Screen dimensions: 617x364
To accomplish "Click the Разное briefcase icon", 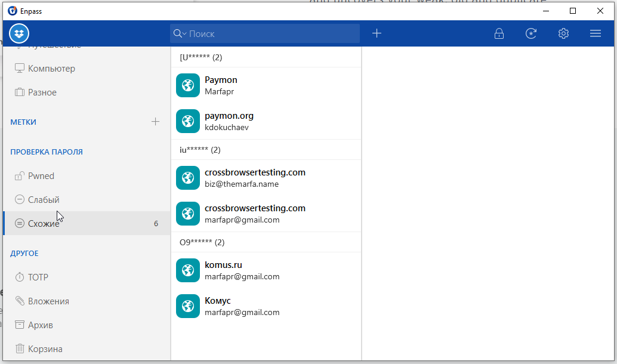I will click(x=19, y=92).
